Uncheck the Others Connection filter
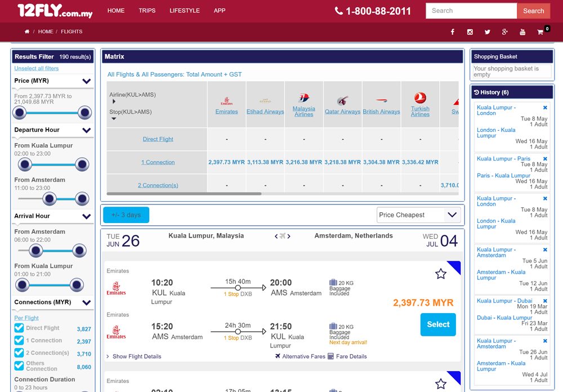The image size is (563, 392). (19, 366)
